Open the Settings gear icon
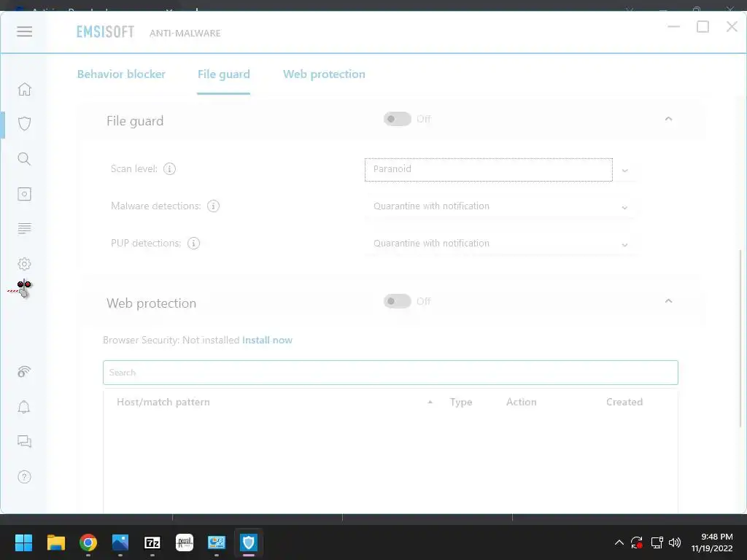Screen dimensions: 747x560 (24, 264)
